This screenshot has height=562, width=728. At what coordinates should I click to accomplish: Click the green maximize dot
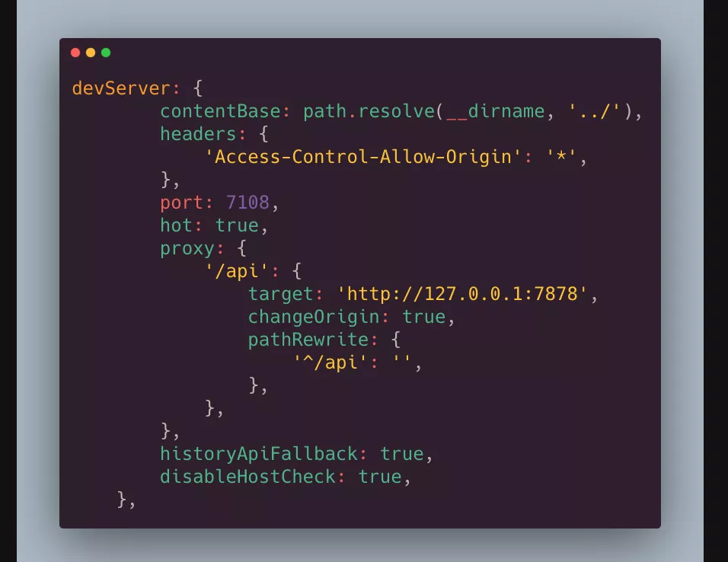point(106,53)
